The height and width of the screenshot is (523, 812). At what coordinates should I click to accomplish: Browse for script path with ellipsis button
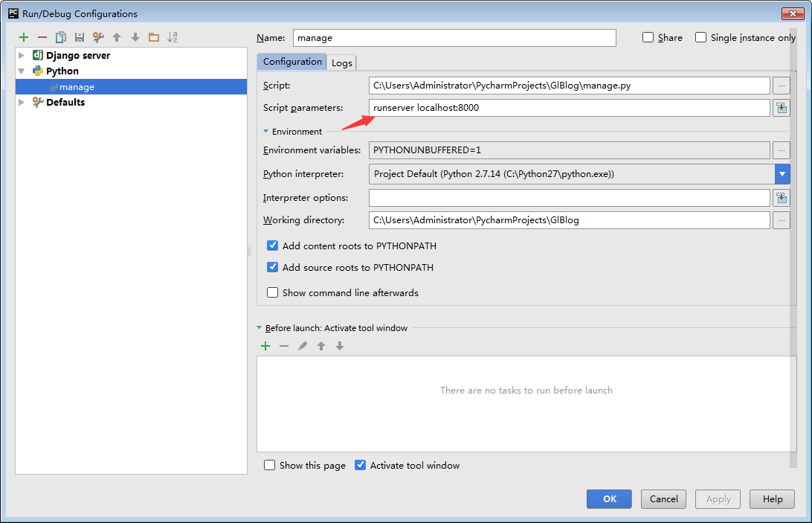pyautogui.click(x=782, y=86)
